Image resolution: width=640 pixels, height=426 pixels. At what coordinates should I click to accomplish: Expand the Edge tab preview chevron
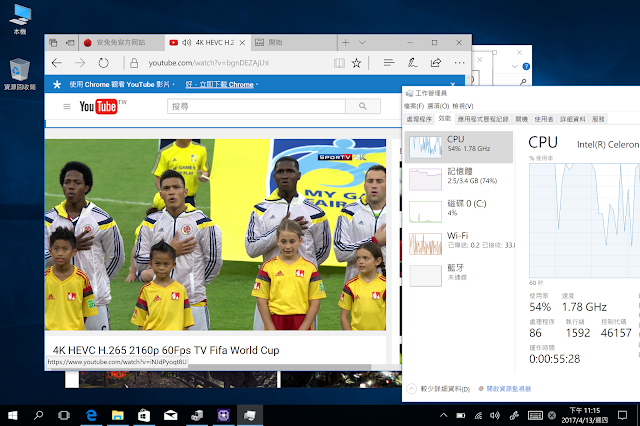click(x=362, y=42)
